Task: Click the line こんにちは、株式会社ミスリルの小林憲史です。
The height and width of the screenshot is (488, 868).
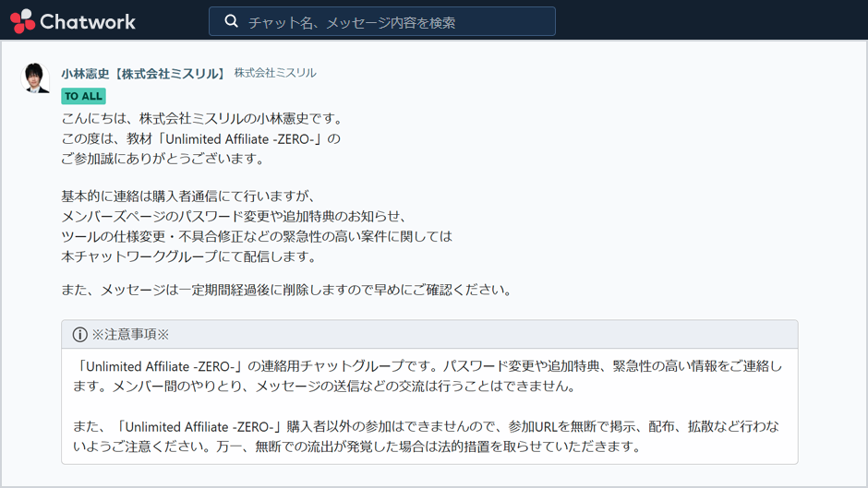Action: (204, 118)
